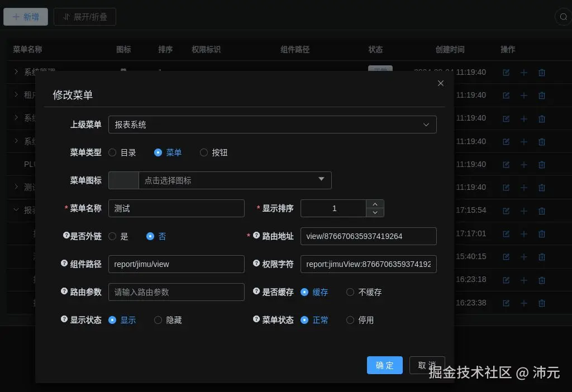Click the 确定 button
This screenshot has width=572, height=392.
coord(385,365)
